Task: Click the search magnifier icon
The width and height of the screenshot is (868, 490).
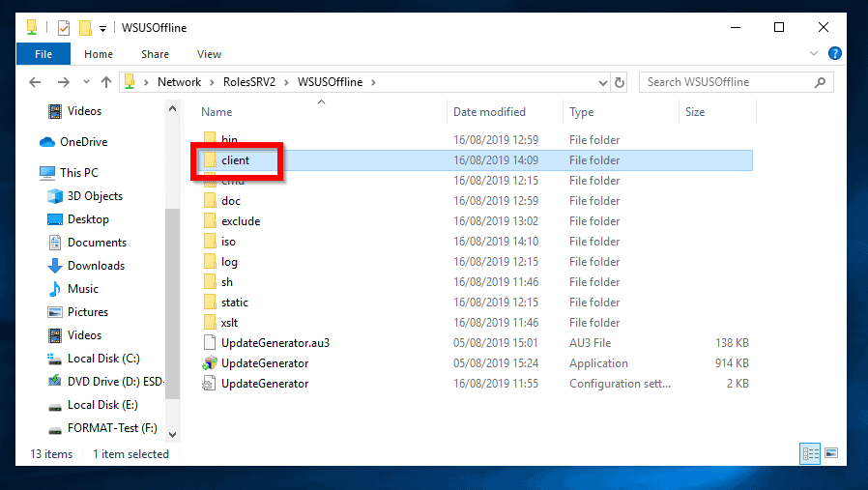Action: 820,82
